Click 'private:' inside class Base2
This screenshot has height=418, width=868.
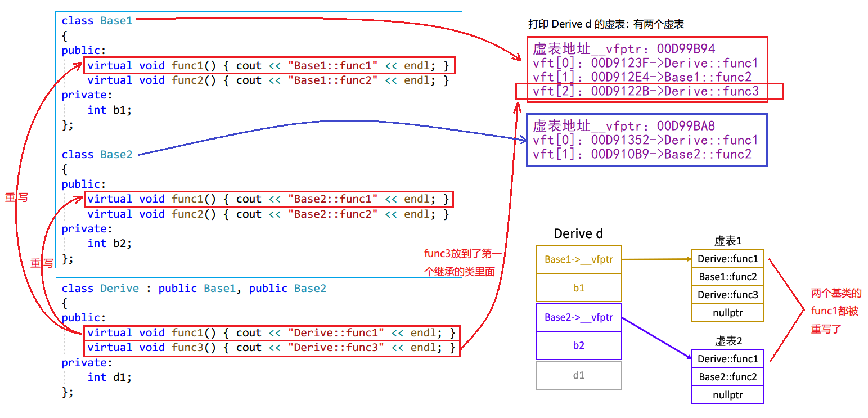tap(87, 229)
